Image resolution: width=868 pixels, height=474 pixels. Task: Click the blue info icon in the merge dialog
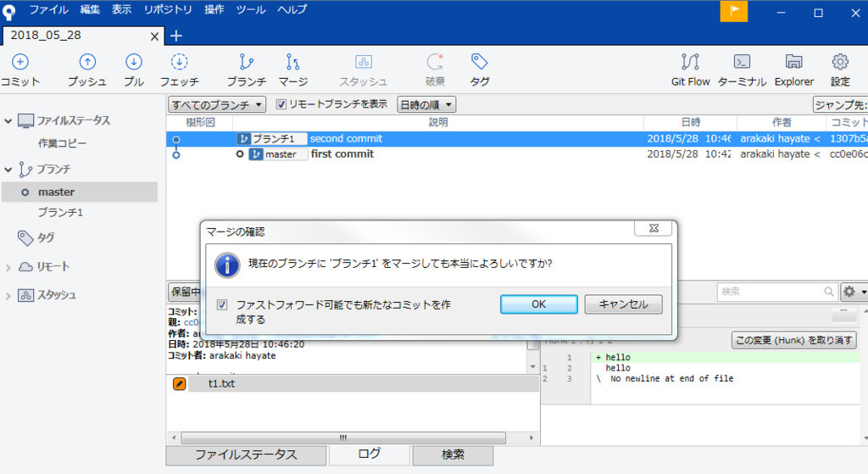[227, 265]
